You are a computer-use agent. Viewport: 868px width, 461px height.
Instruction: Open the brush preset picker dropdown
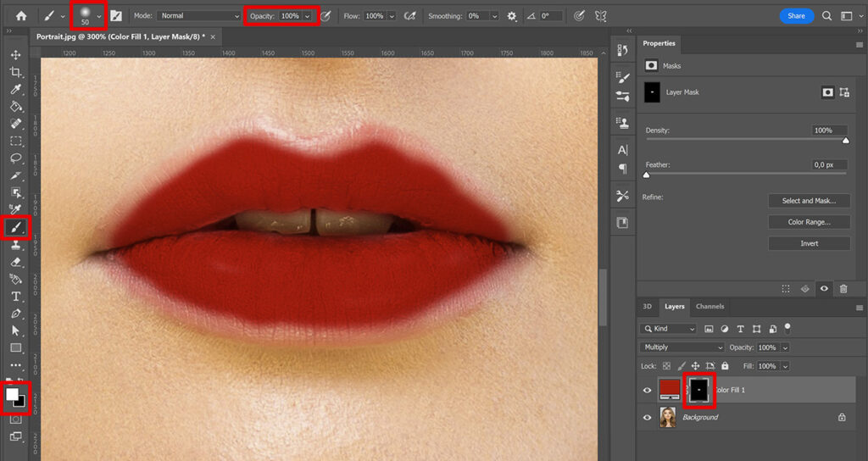(x=99, y=16)
